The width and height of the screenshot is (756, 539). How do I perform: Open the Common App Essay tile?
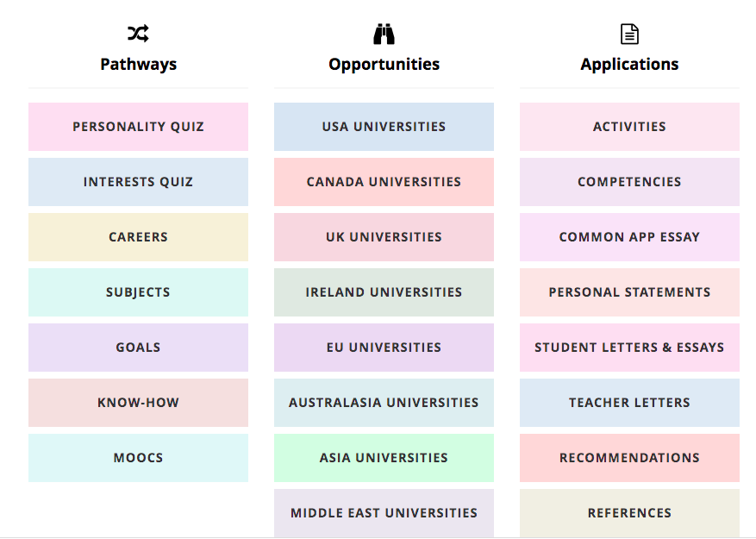click(x=629, y=237)
